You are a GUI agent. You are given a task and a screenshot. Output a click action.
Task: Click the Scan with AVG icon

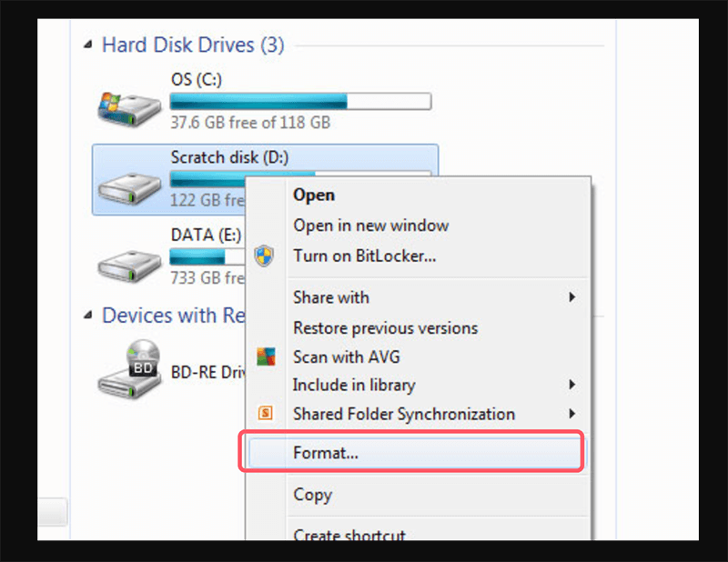(x=265, y=356)
